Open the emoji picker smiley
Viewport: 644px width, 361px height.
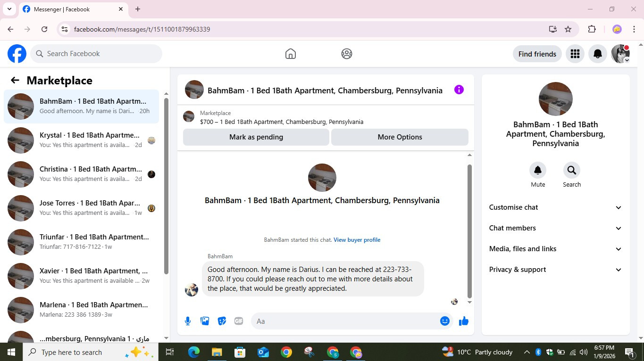(x=444, y=321)
